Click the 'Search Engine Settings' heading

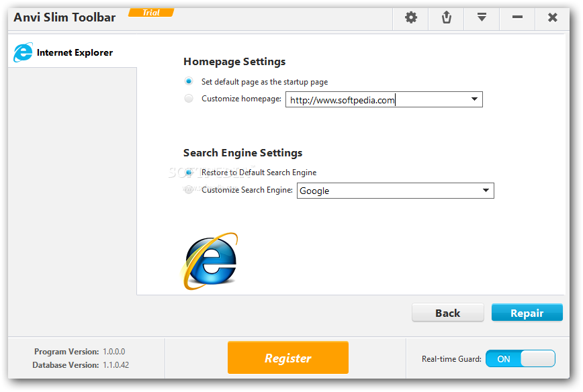coord(242,153)
